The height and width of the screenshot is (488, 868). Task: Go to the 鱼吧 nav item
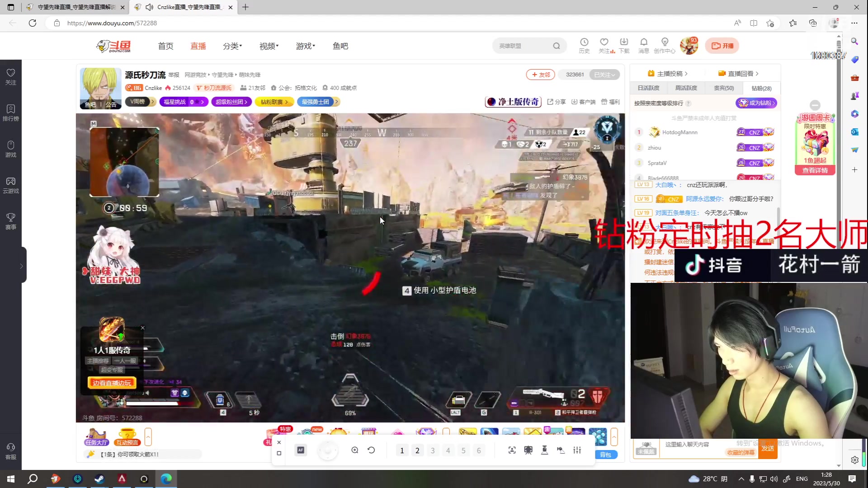point(340,46)
